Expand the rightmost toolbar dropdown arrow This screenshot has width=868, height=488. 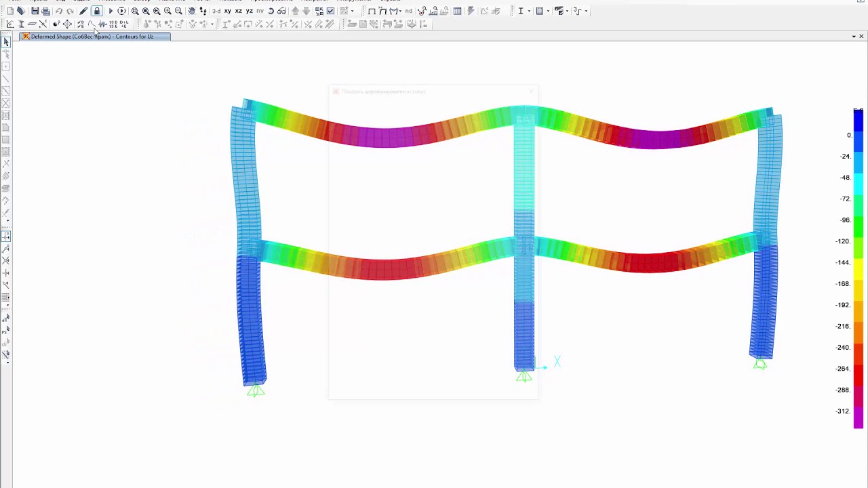click(x=586, y=11)
